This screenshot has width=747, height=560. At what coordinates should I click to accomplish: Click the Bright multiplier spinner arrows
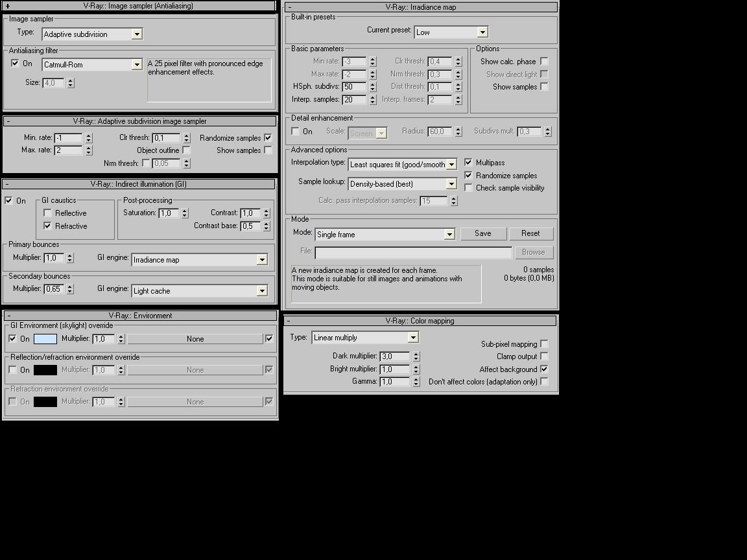click(x=416, y=369)
